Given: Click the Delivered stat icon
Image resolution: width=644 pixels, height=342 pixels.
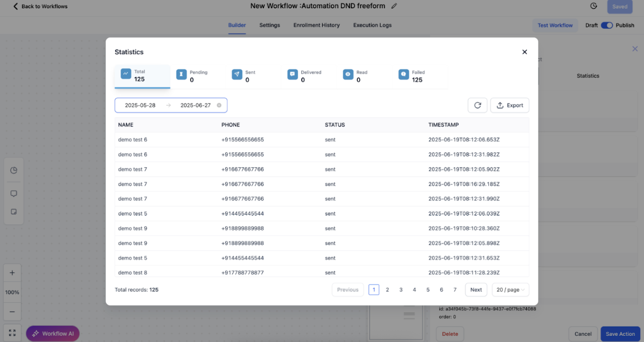Looking at the screenshot, I should (292, 75).
